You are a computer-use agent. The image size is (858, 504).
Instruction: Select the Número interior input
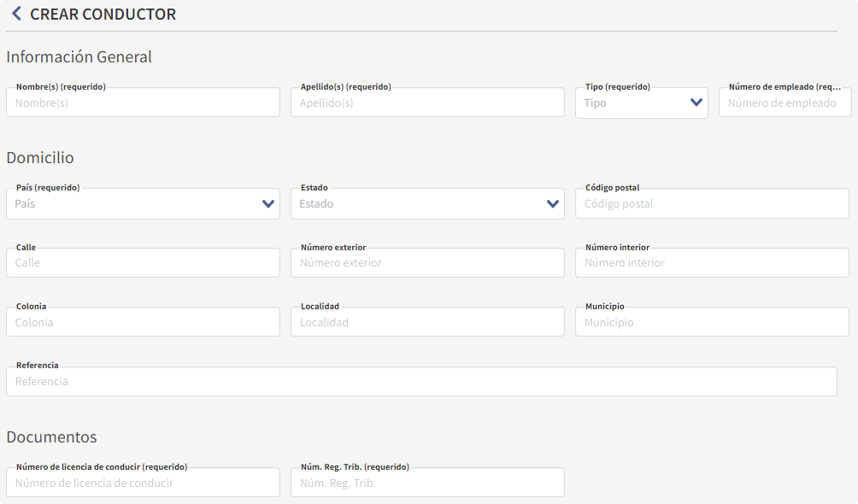pos(712,263)
